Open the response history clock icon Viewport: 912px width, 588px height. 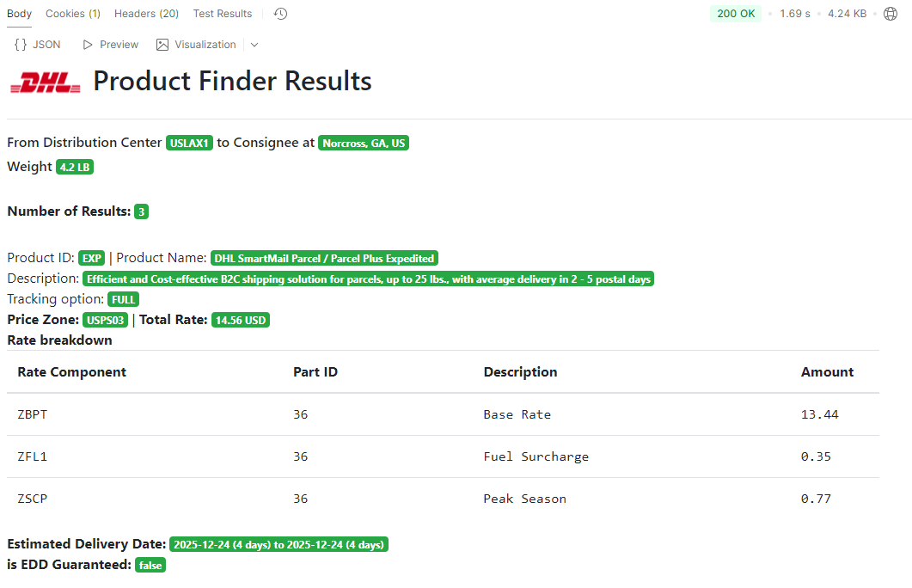281,14
